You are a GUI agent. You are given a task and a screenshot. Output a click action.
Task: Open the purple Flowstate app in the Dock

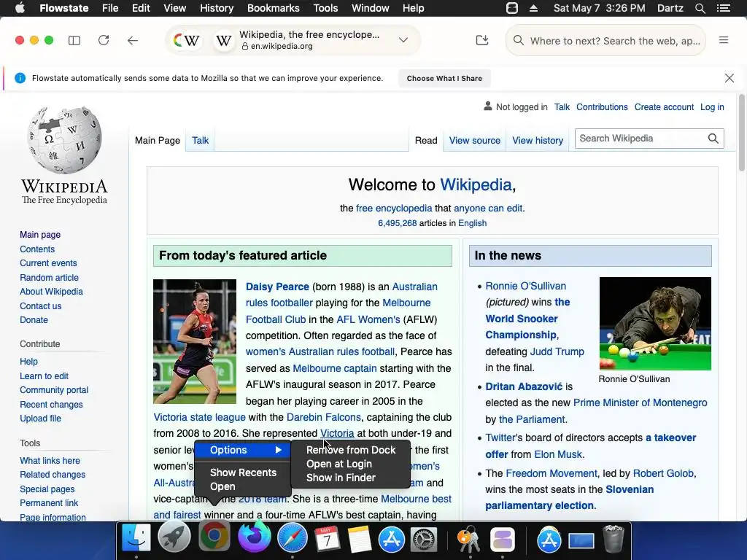pyautogui.click(x=503, y=539)
